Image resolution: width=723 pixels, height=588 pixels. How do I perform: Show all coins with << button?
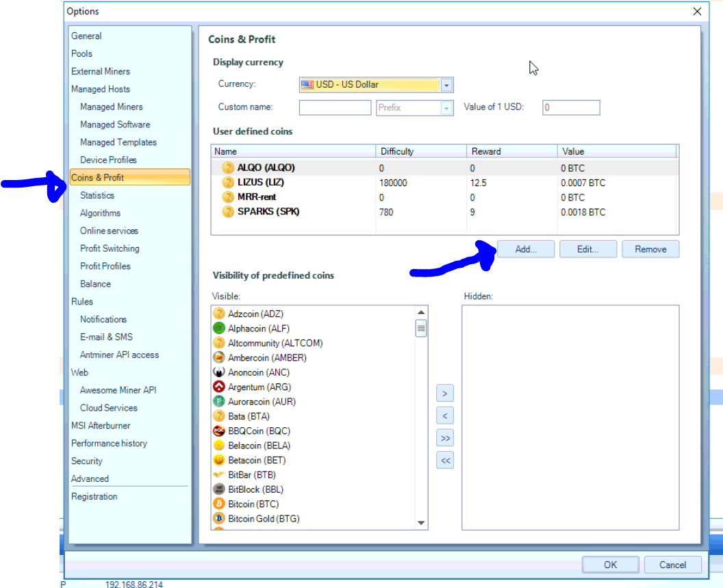point(445,460)
